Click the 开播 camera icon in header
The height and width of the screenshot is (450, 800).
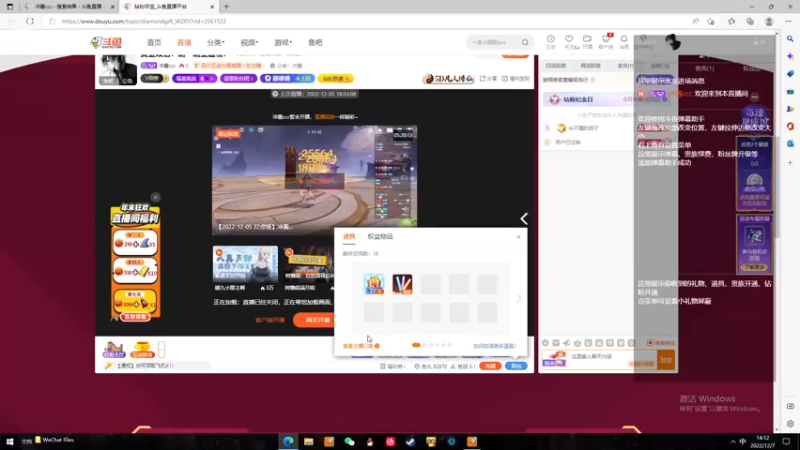point(587,41)
